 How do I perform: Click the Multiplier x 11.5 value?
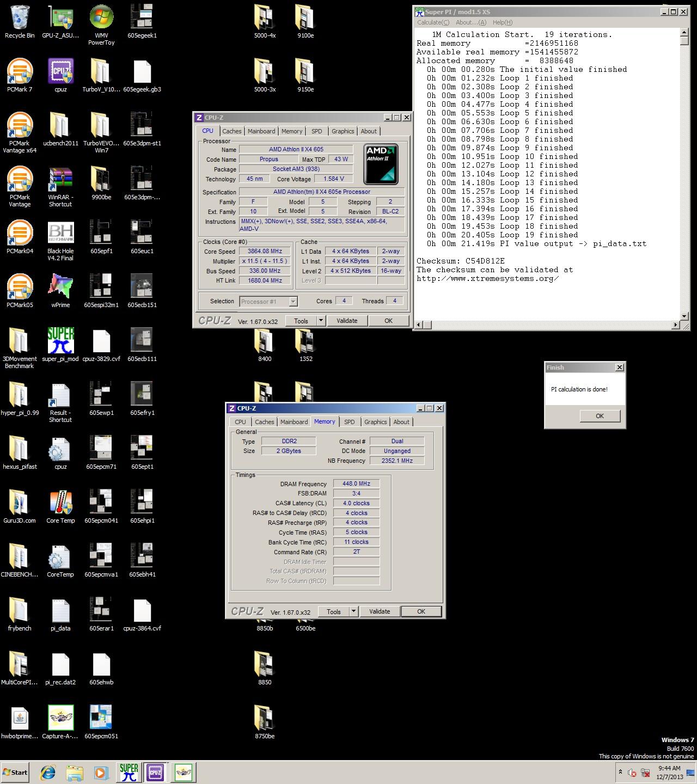point(265,261)
